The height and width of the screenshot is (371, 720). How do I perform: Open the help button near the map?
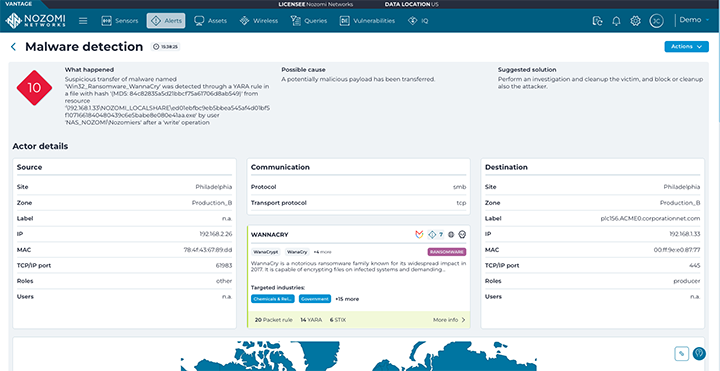(x=699, y=354)
